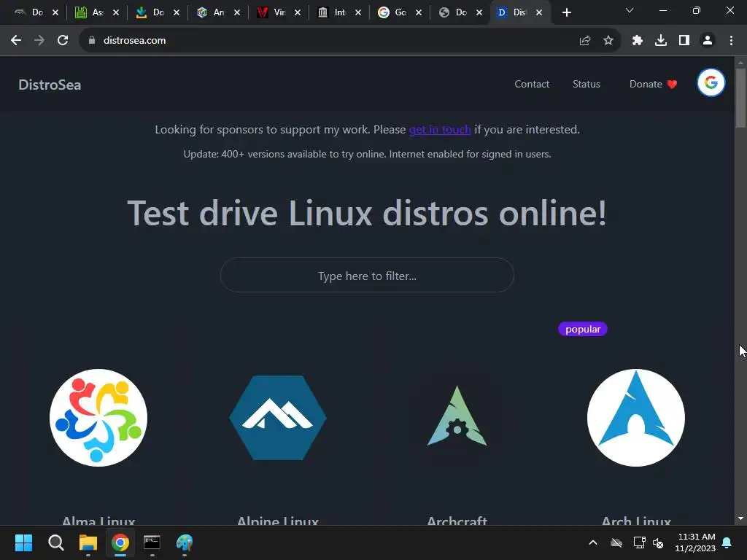747x560 pixels.
Task: Open the Contact page link
Action: coord(532,85)
